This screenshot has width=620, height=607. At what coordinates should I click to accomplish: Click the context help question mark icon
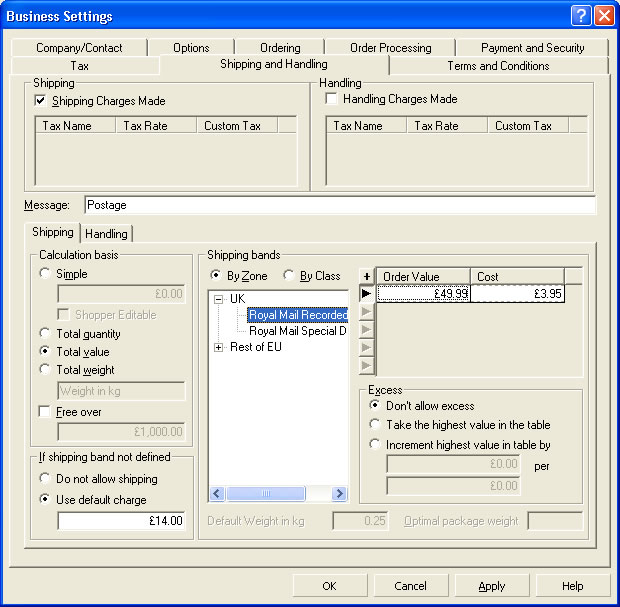click(581, 16)
